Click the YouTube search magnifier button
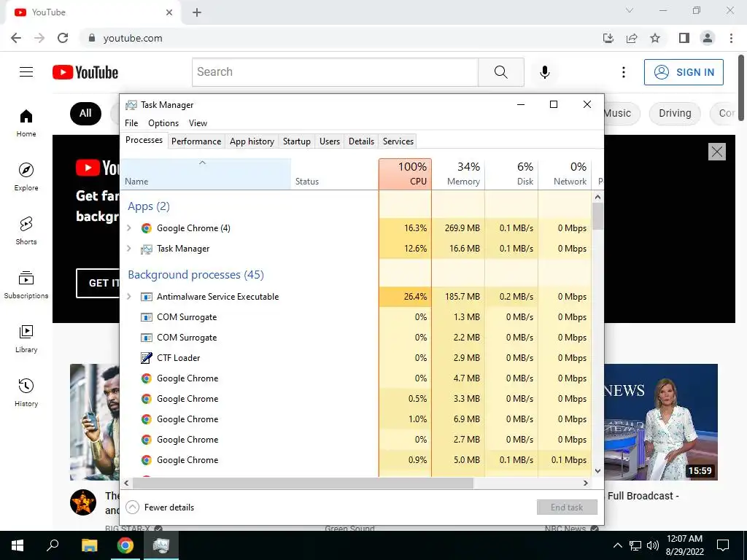 click(500, 72)
